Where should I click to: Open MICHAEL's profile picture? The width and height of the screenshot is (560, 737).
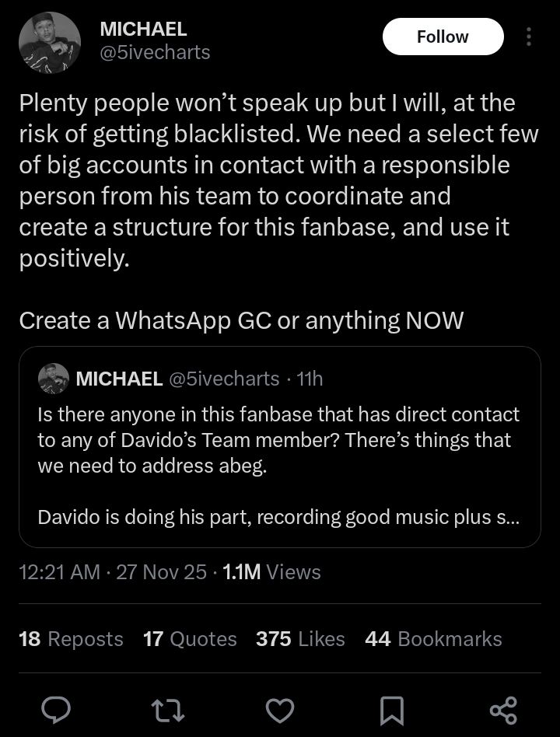click(50, 44)
